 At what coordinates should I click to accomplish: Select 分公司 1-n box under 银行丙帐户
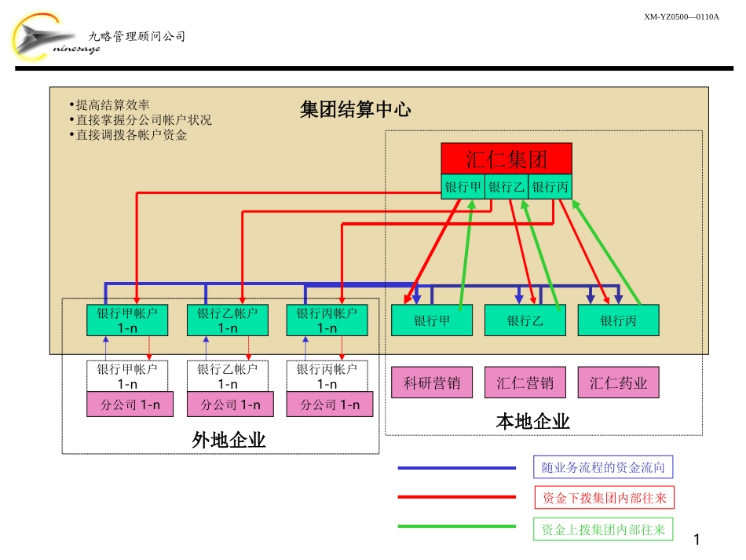click(x=330, y=404)
